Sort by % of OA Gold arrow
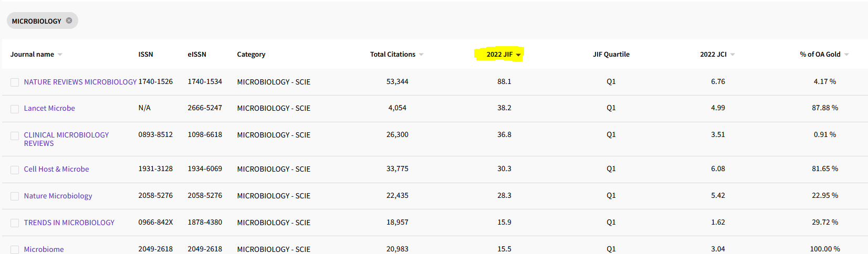The height and width of the screenshot is (254, 868). click(846, 55)
